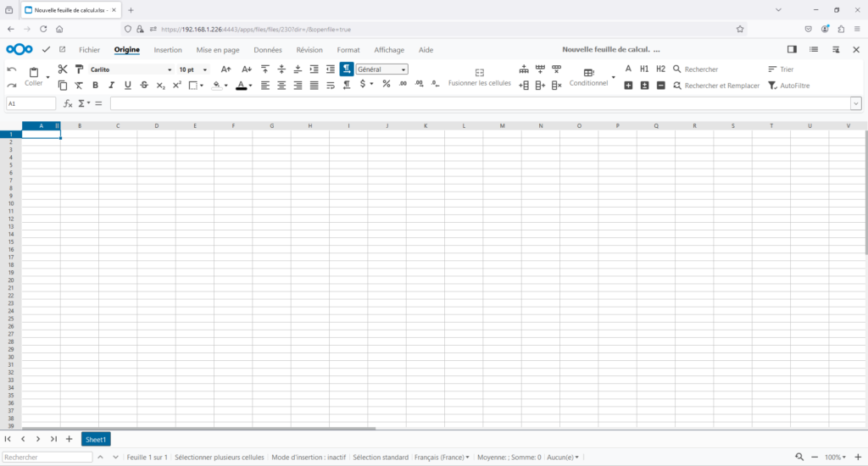Open the borders dropdown arrow

[x=202, y=86]
